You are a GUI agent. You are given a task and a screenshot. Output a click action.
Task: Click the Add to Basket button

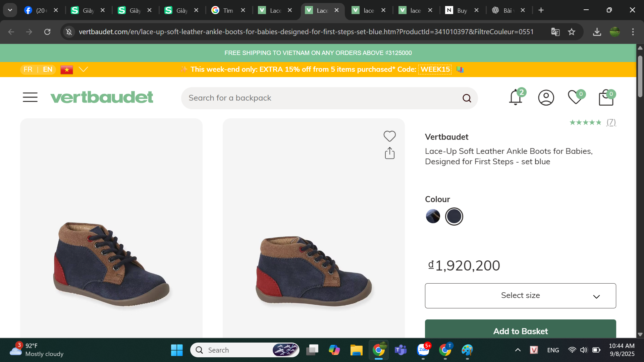(520, 330)
